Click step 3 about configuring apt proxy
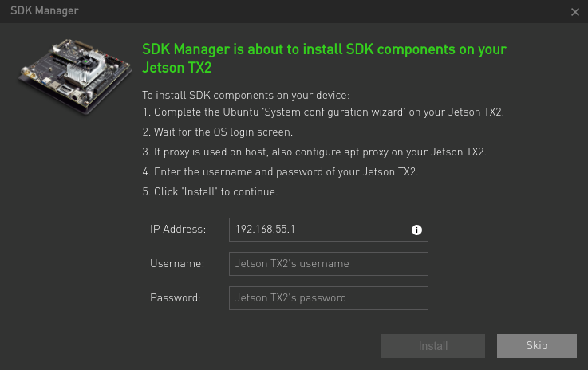588x370 pixels. click(x=314, y=152)
